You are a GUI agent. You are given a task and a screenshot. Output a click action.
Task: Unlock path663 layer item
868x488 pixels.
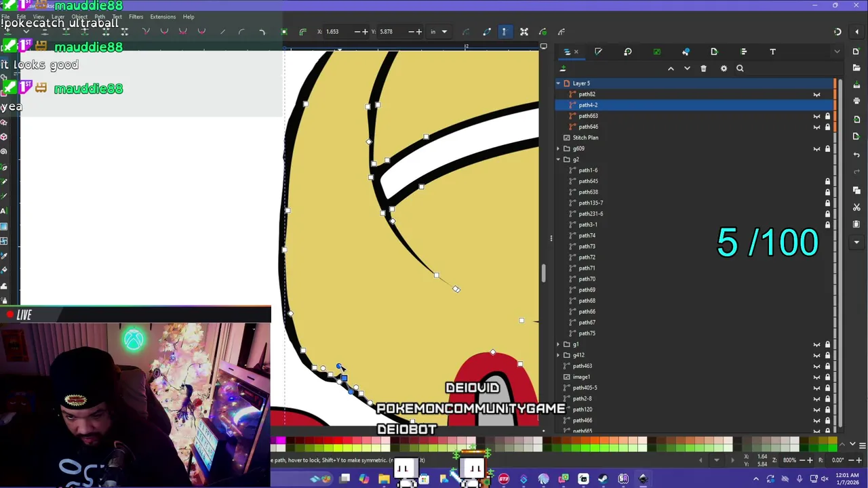pyautogui.click(x=827, y=116)
